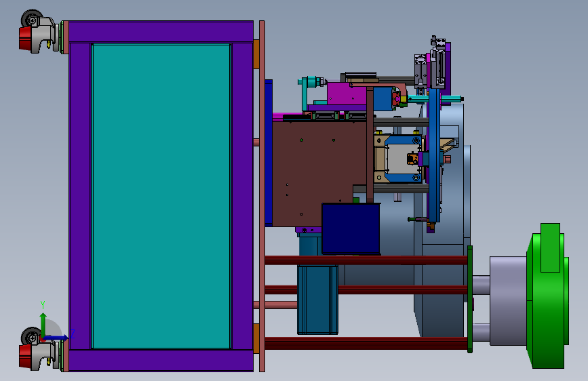Click the Z axis label on the triad
The width and height of the screenshot is (588, 381).
pyautogui.click(x=73, y=334)
